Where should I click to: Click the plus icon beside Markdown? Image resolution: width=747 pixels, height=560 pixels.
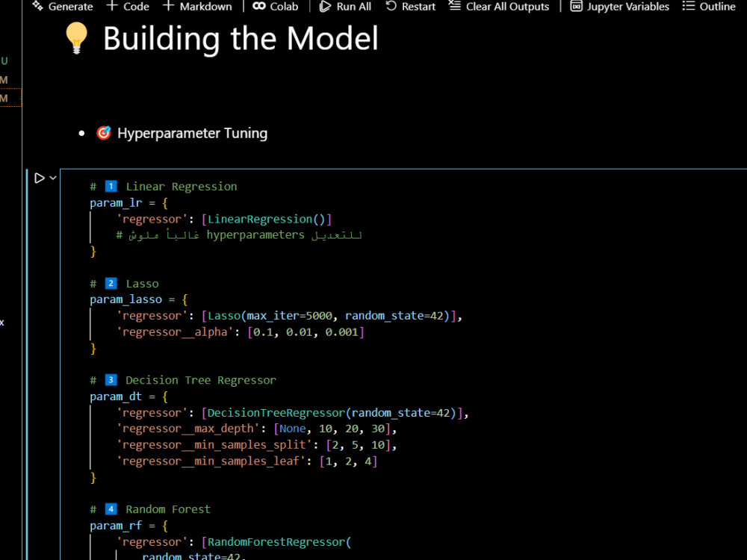point(168,6)
